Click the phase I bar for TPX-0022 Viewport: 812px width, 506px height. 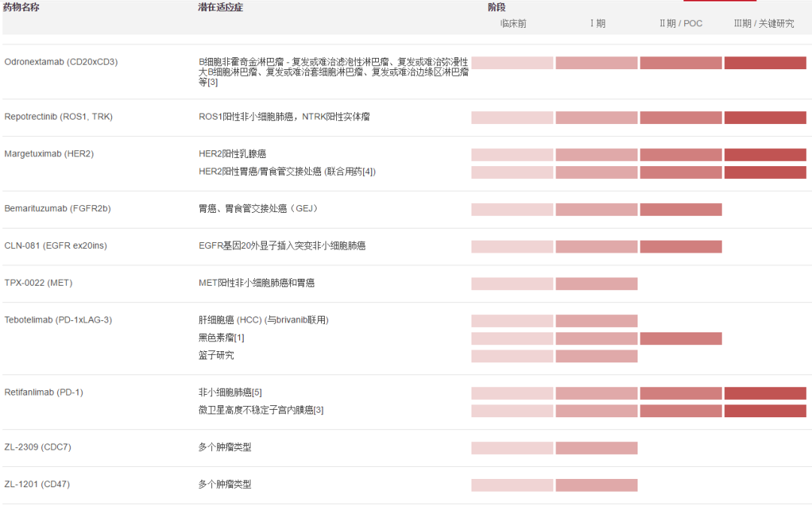tap(596, 283)
